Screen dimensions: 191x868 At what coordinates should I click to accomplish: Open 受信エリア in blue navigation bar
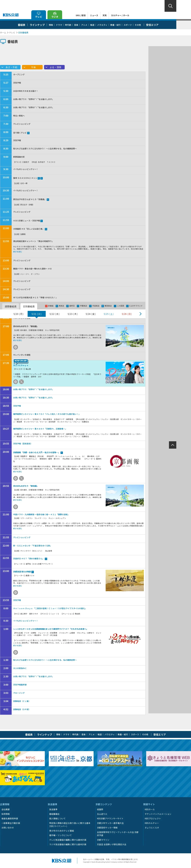click(x=152, y=25)
